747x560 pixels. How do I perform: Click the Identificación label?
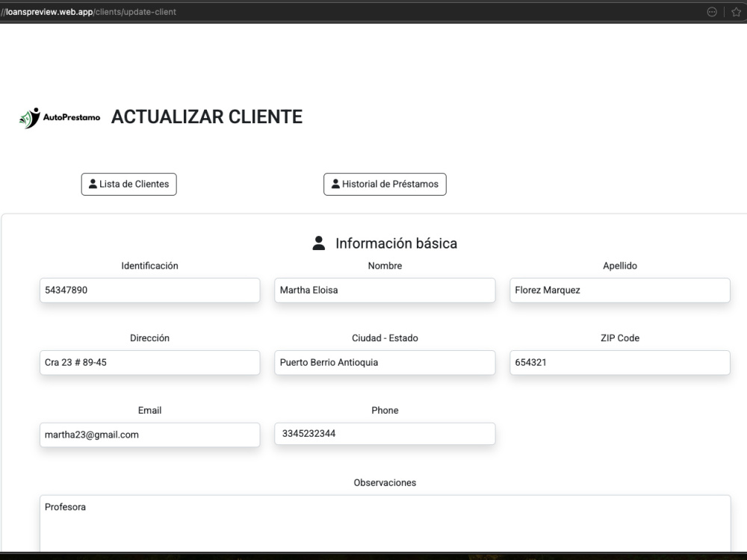(x=149, y=266)
